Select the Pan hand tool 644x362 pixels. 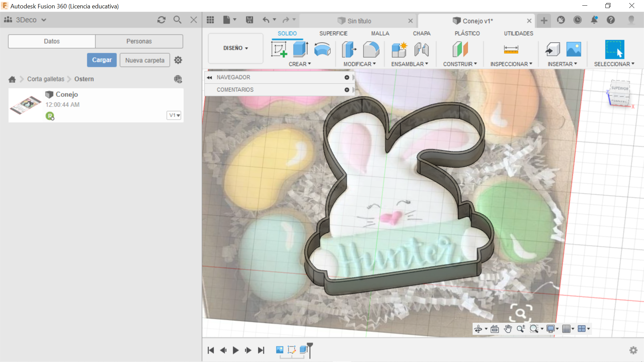click(x=508, y=329)
